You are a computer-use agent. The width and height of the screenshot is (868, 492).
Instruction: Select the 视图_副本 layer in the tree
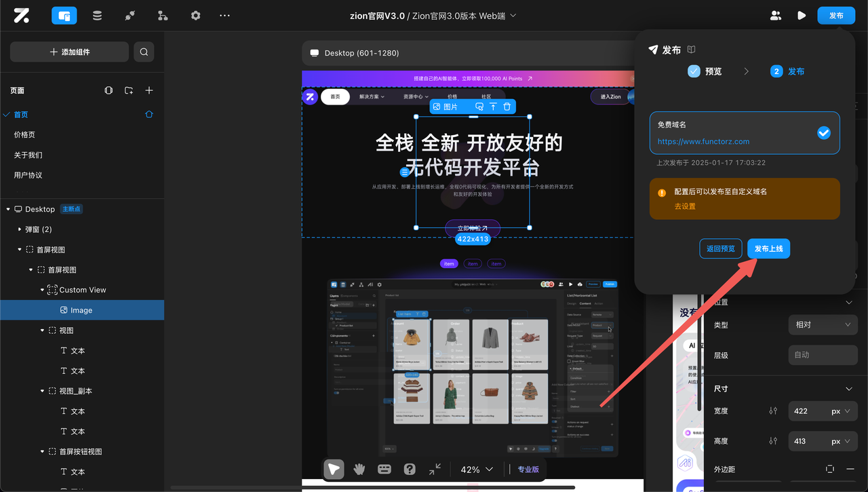(x=81, y=391)
